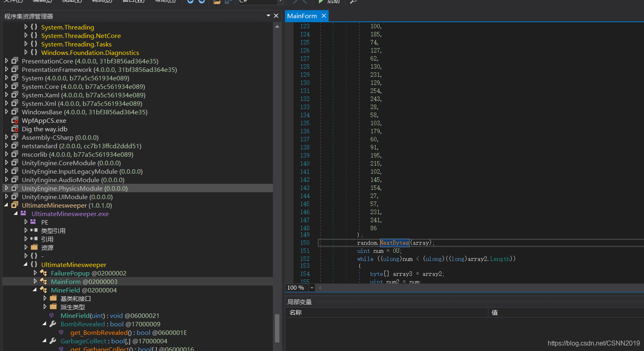
Task: Click the folder icon of 派生类型
Action: (53, 307)
